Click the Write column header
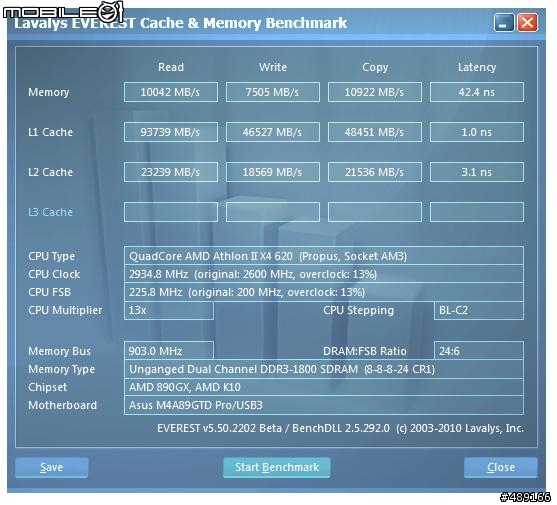 click(273, 67)
